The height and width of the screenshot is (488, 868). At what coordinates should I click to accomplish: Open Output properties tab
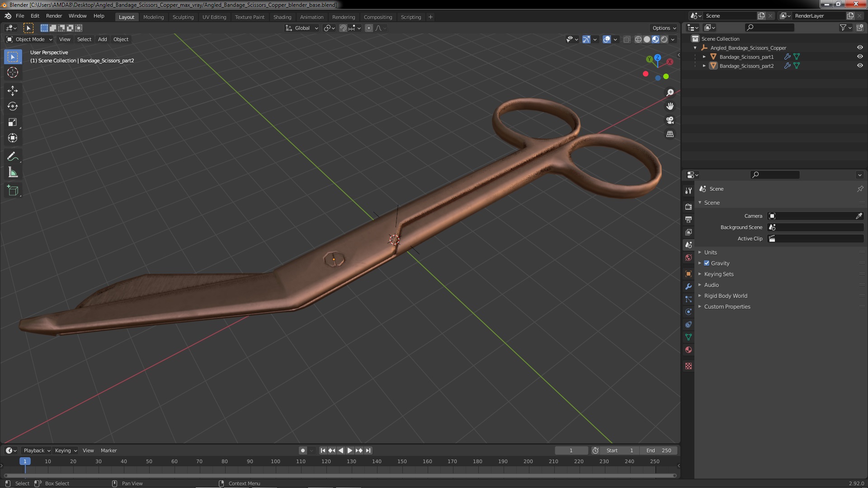(689, 219)
